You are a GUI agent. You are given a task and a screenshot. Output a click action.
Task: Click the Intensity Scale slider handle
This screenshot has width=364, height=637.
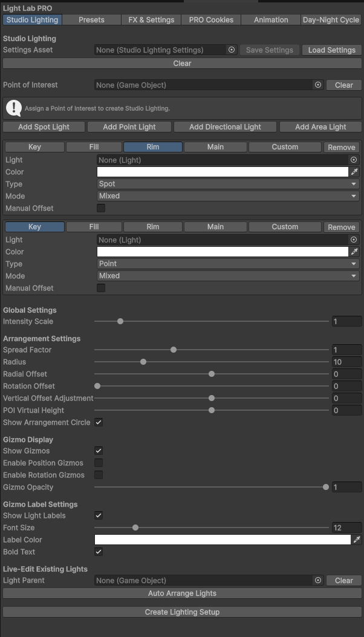(120, 321)
